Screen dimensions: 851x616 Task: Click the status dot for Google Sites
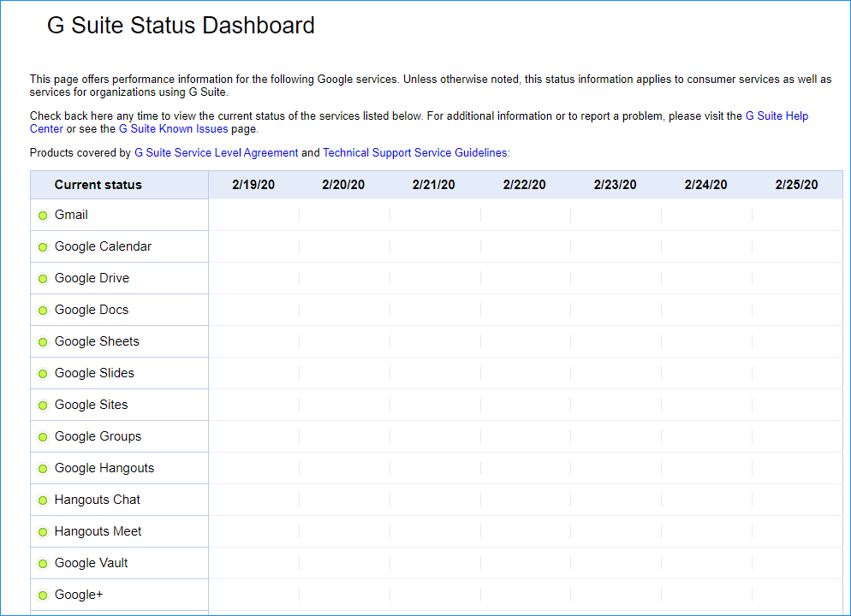(43, 406)
